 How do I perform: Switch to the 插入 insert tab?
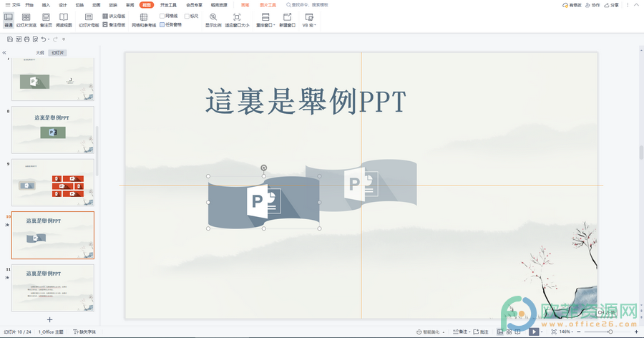pyautogui.click(x=46, y=5)
